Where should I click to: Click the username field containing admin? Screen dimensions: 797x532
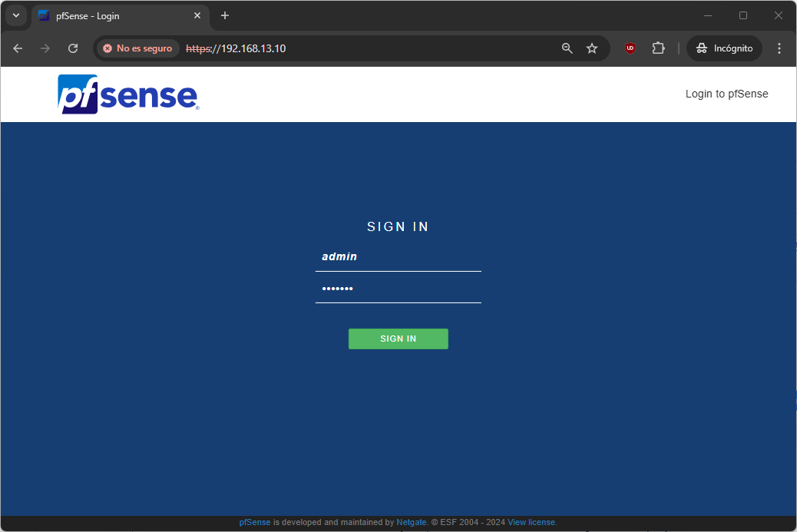click(398, 257)
